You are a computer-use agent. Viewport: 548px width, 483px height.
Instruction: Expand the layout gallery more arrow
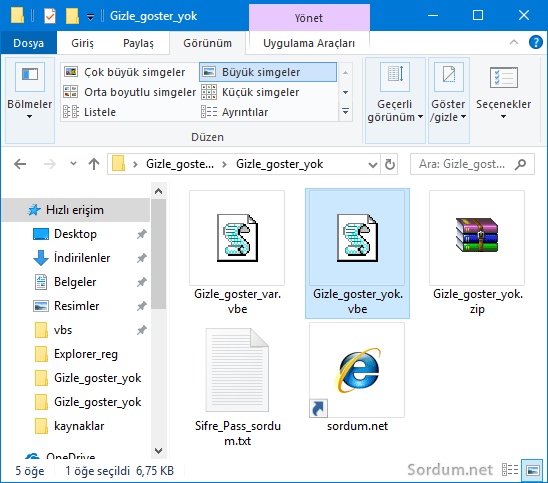pos(345,112)
